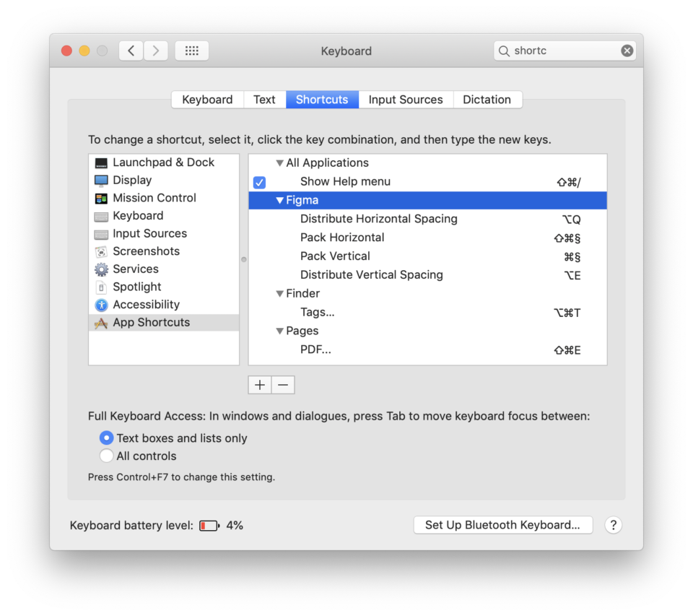Screen dimensions: 693x616
Task: Click the Keyboard category icon
Action: click(101, 216)
